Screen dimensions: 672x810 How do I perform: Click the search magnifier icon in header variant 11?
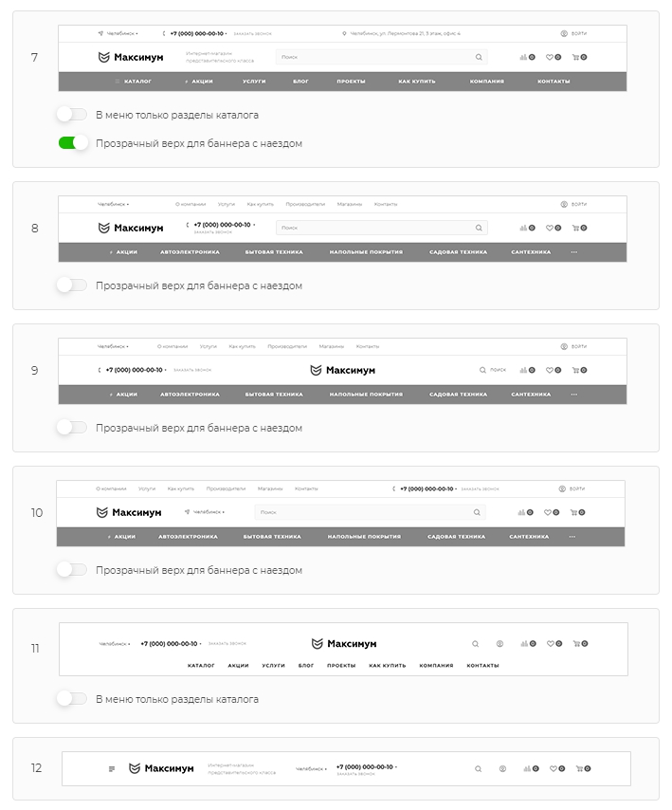pos(476,644)
